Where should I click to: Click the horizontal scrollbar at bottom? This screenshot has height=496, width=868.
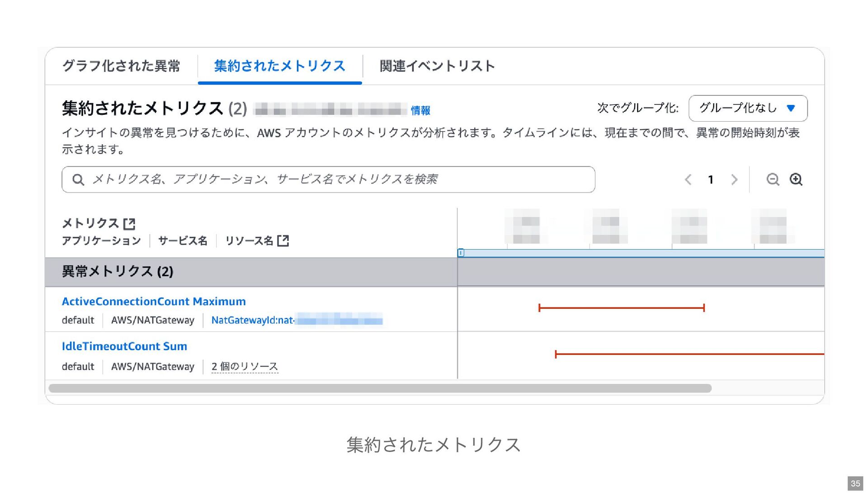tap(380, 388)
